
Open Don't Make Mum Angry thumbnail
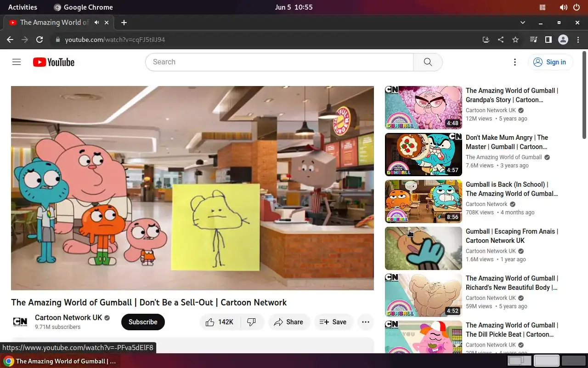click(x=424, y=155)
